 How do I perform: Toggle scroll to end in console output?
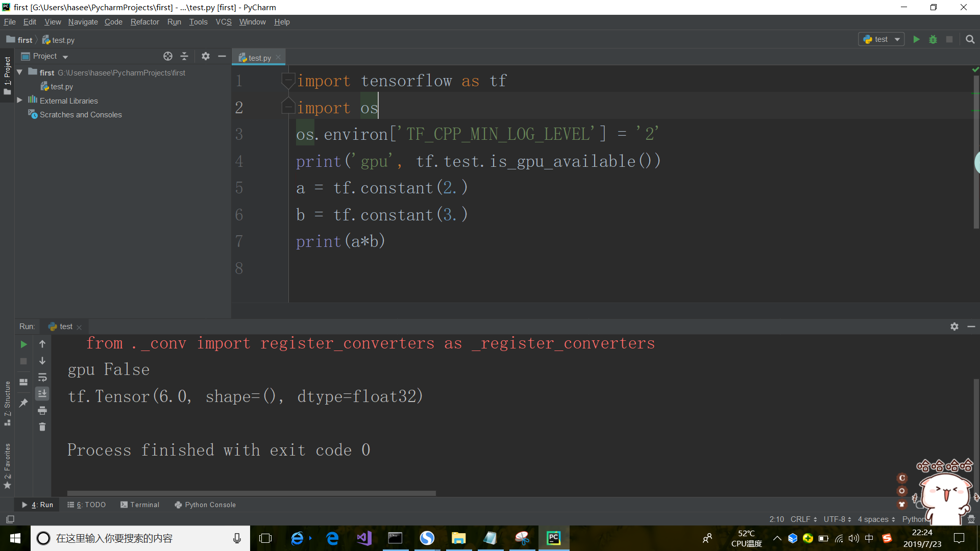tap(42, 393)
